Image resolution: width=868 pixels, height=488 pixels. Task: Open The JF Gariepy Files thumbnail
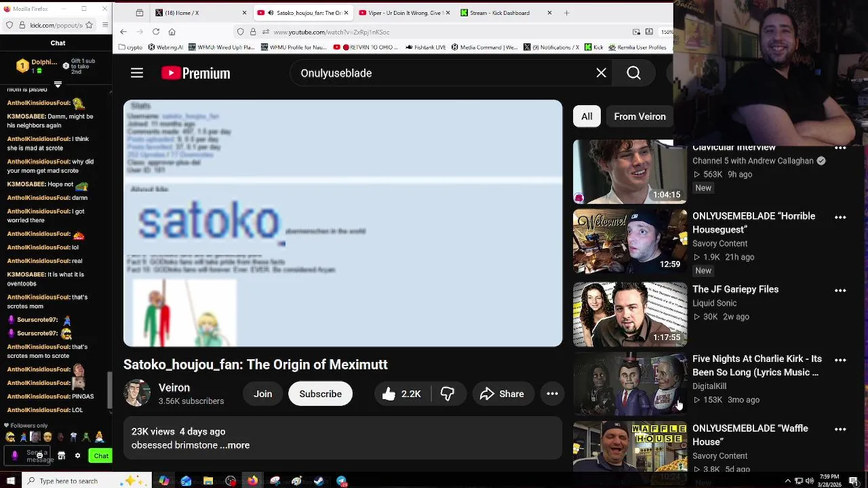click(x=629, y=314)
